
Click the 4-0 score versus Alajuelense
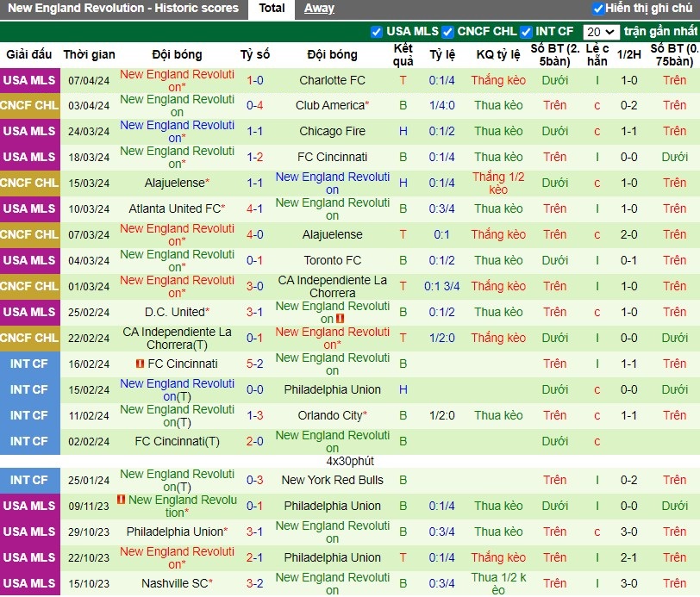[255, 234]
